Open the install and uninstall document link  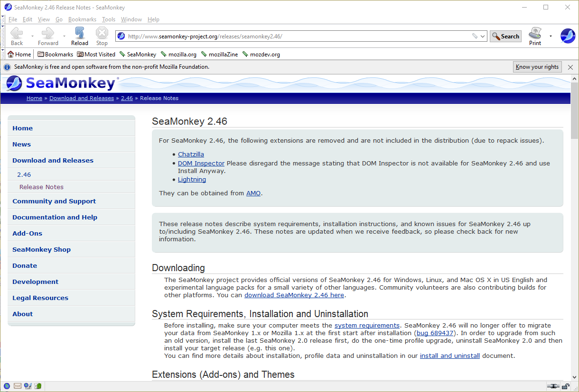pos(450,356)
